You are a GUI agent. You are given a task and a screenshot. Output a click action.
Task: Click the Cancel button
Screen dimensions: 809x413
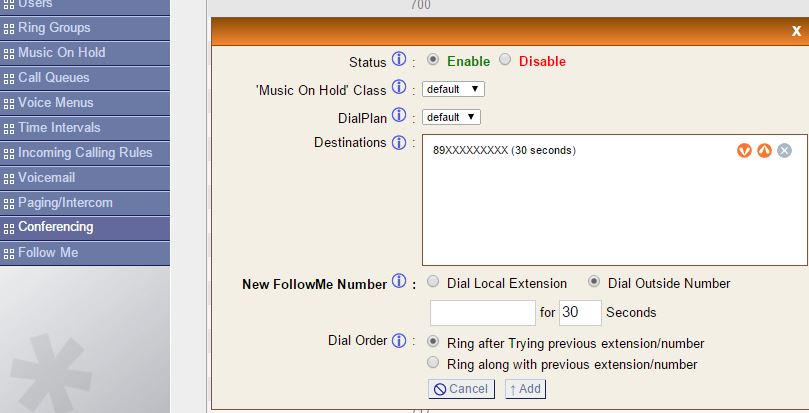[x=461, y=388]
